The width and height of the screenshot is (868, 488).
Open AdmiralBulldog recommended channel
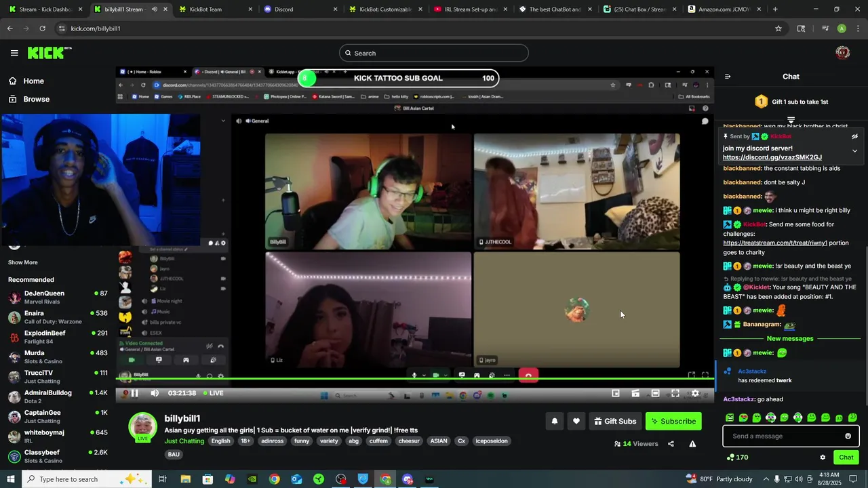click(58, 396)
